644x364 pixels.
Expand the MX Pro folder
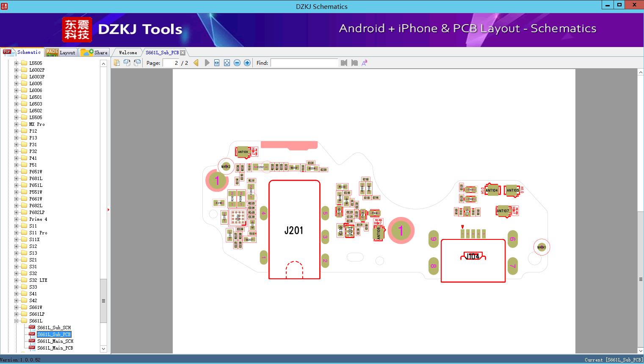[x=17, y=124]
